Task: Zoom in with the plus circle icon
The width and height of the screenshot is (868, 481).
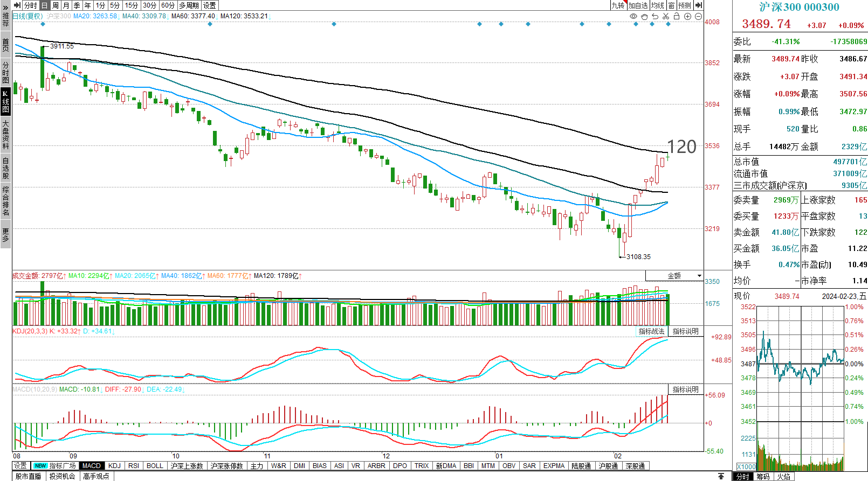Action: pos(687,16)
